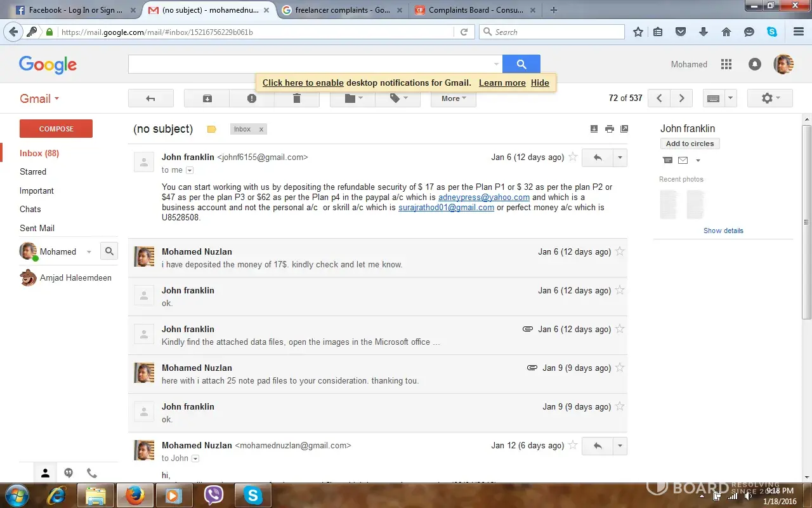This screenshot has height=508, width=812.
Task: Open Sent Mail in the sidebar
Action: [x=37, y=228]
